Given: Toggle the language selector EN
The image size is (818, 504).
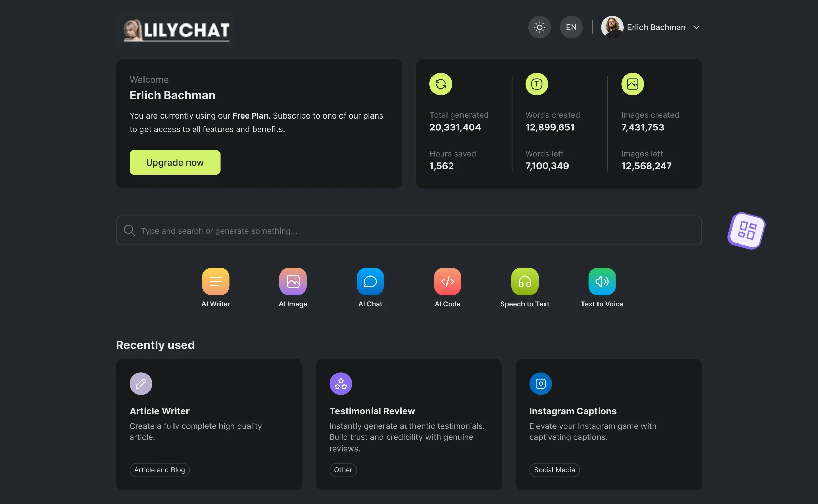Looking at the screenshot, I should (x=571, y=27).
